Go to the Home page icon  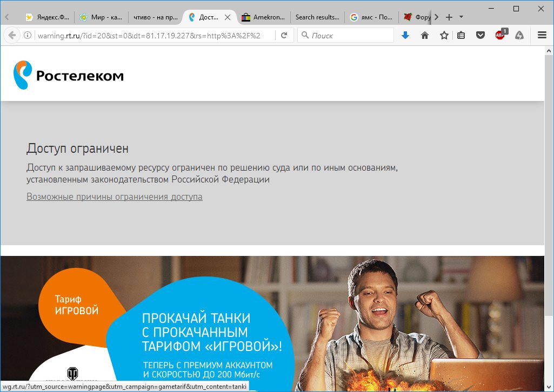click(x=425, y=35)
